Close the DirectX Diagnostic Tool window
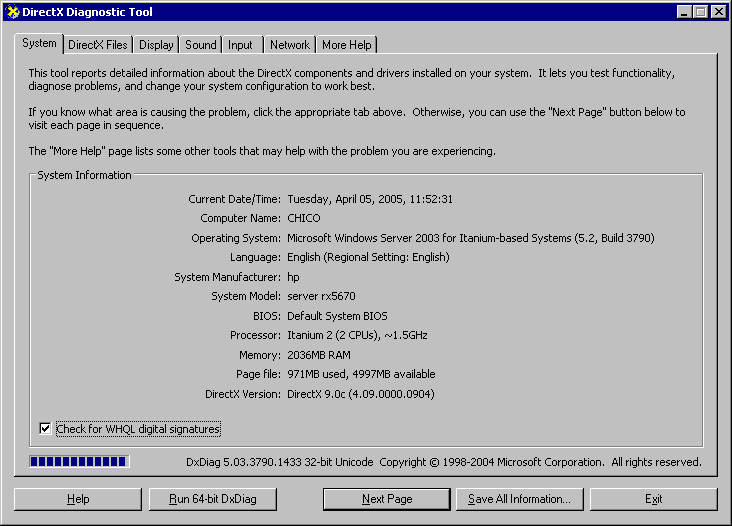Viewport: 732px width, 526px height. 719,12
